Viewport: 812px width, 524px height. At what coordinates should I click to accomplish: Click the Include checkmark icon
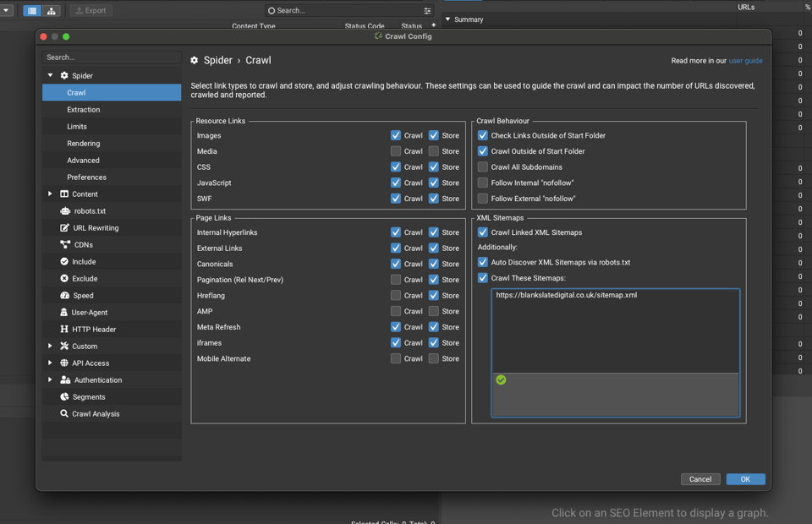coord(64,262)
